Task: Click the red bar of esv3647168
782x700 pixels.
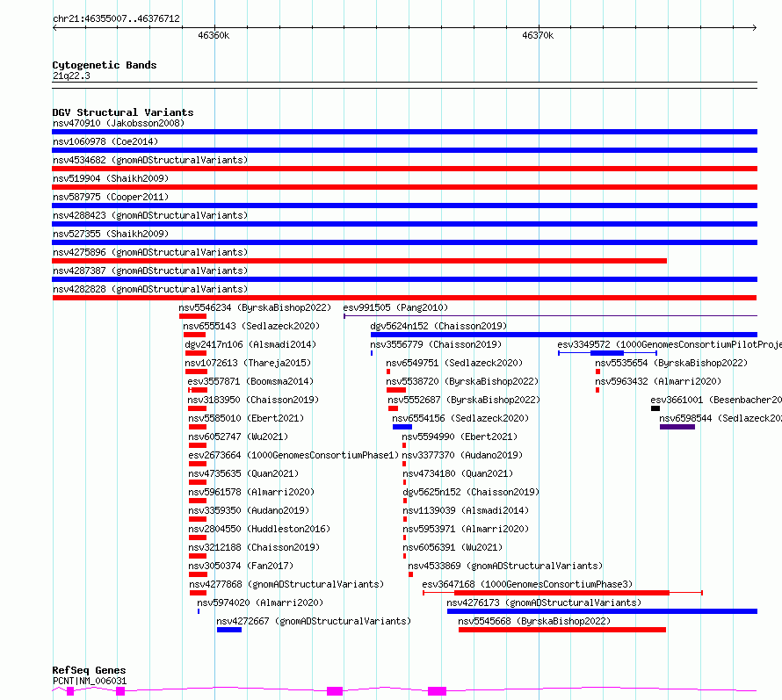Action: click(561, 593)
